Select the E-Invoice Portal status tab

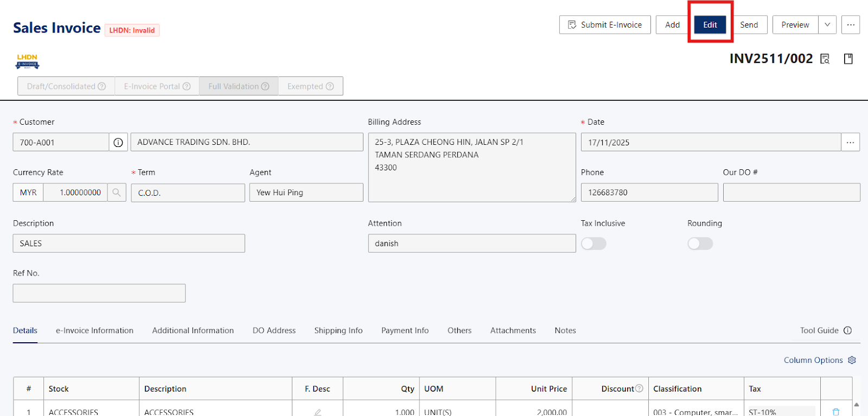[x=157, y=86]
